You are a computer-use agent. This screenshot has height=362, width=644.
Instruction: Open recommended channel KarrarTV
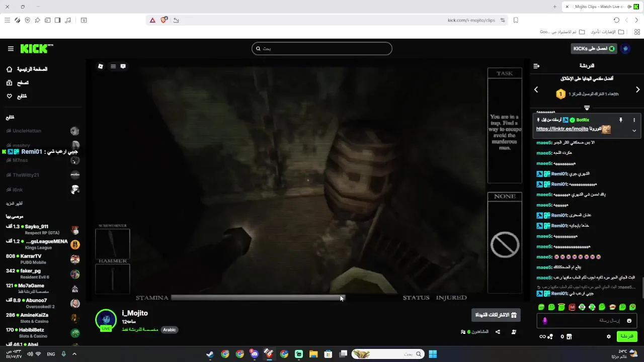click(42, 259)
